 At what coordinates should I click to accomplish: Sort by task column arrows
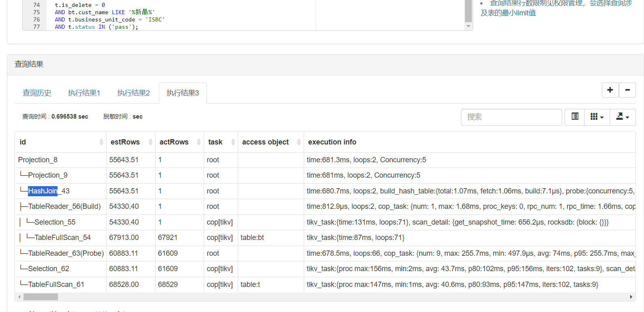click(233, 142)
